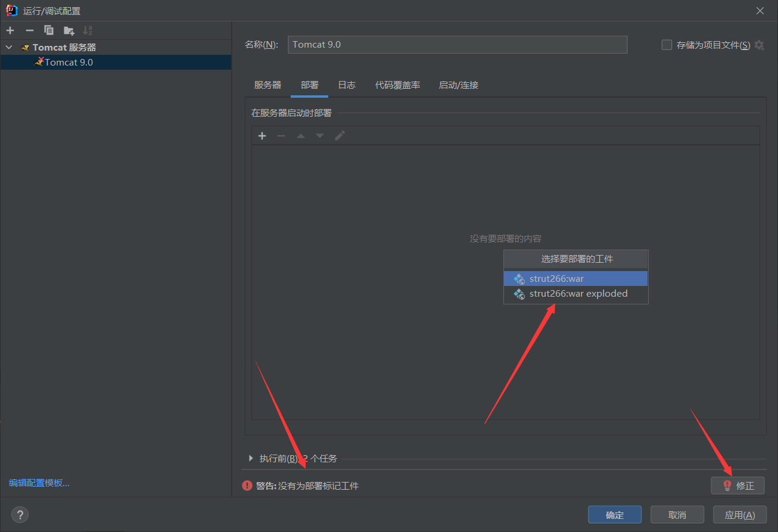Create a new configuration folder

point(69,30)
